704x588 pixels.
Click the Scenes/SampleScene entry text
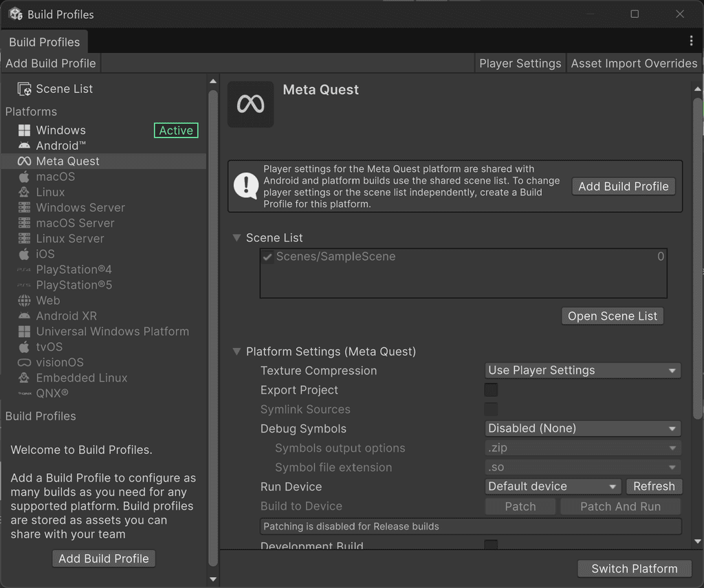335,257
